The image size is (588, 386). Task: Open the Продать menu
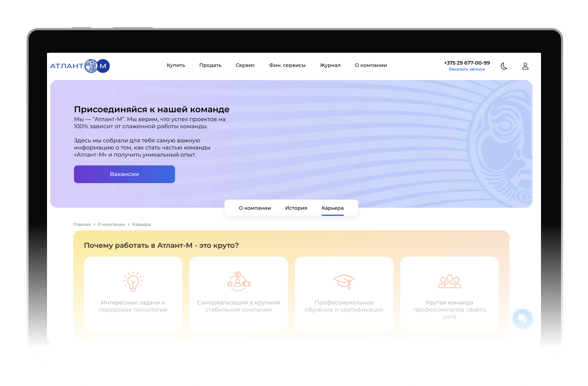[x=210, y=65]
